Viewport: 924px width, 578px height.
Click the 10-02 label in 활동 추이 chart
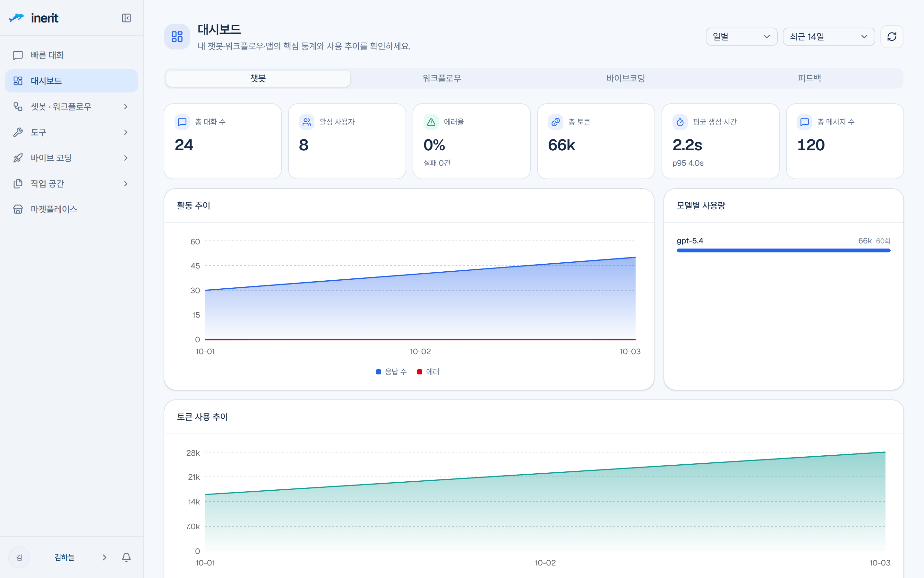(420, 351)
